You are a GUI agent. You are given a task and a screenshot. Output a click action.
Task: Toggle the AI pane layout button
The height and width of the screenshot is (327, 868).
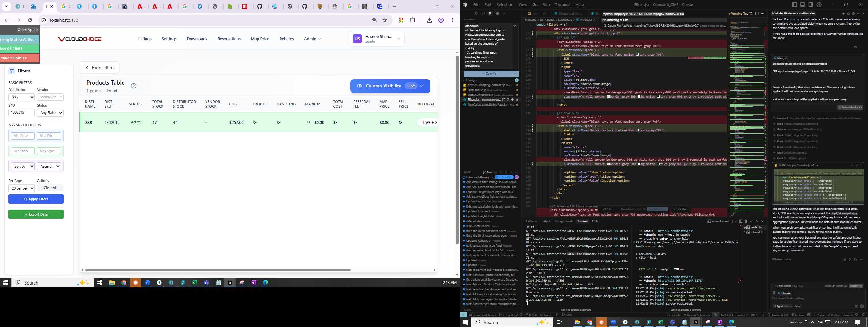pos(811,4)
